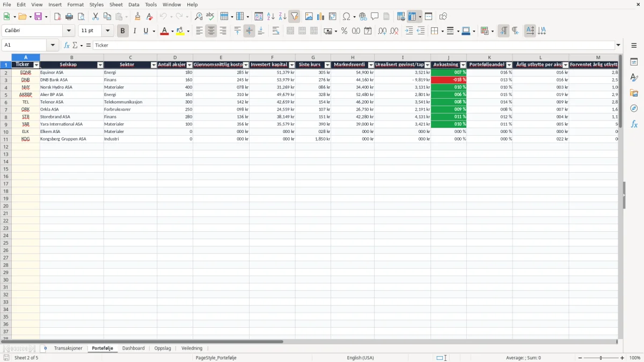Click the zoom in plus button

623,358
